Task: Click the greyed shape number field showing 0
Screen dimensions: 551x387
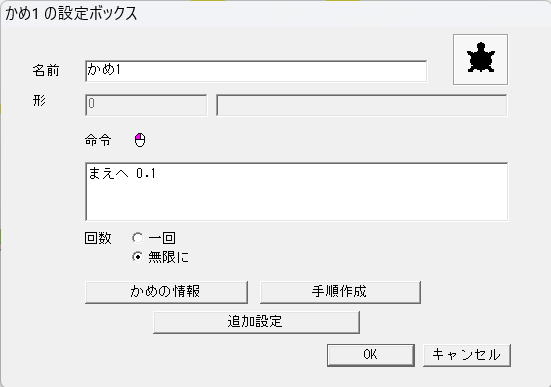Action: (146, 105)
